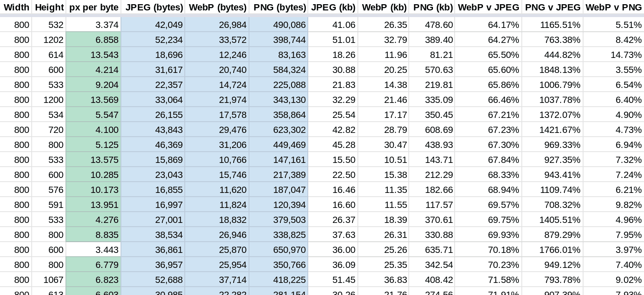Select the PNG kb cell 635.71
This screenshot has width=644, height=295.
point(432,250)
